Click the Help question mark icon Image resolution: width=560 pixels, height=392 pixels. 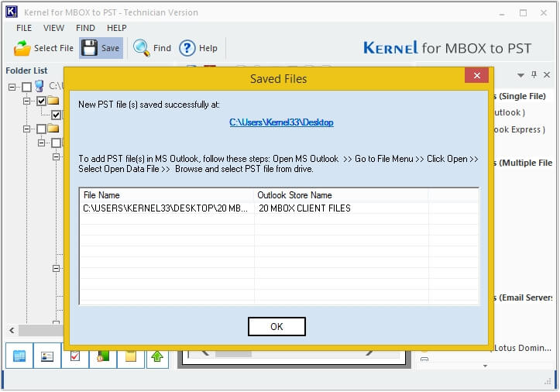click(x=187, y=48)
